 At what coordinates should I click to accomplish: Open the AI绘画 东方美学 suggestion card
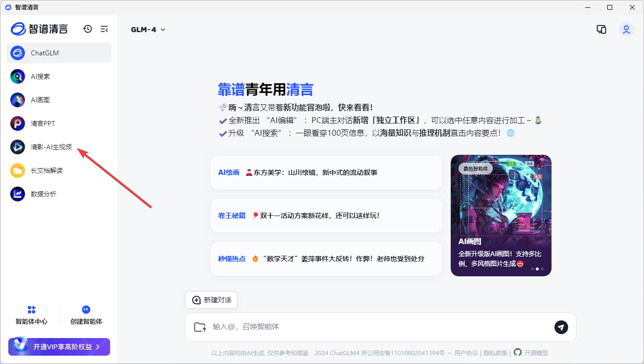point(326,172)
